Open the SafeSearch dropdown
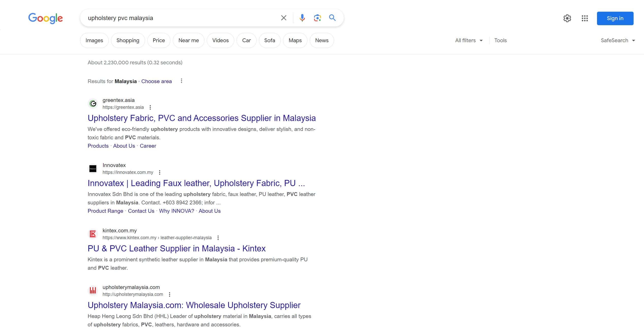 [x=618, y=40]
